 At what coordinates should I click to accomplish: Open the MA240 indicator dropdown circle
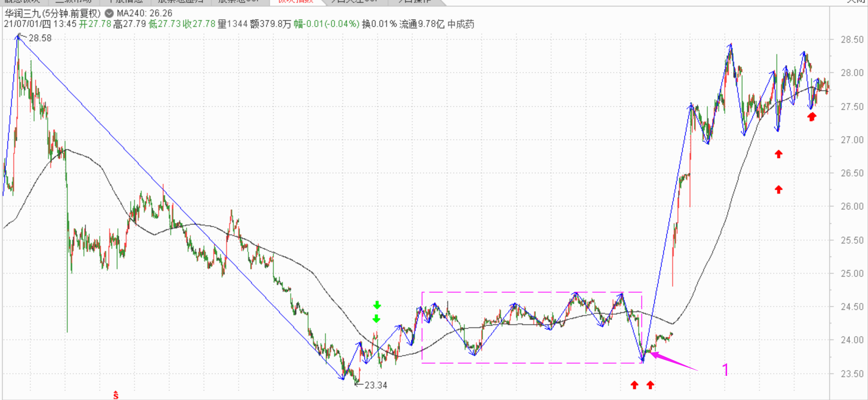(x=109, y=14)
